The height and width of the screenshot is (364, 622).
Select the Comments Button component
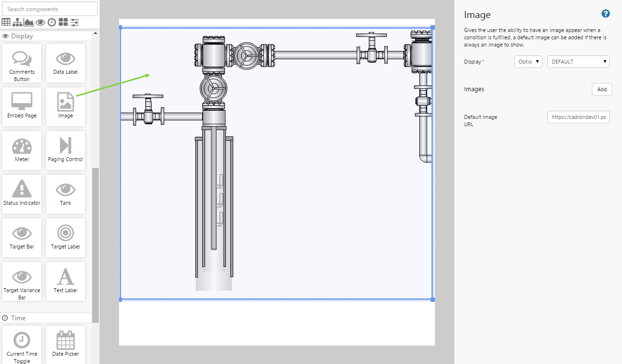22,63
